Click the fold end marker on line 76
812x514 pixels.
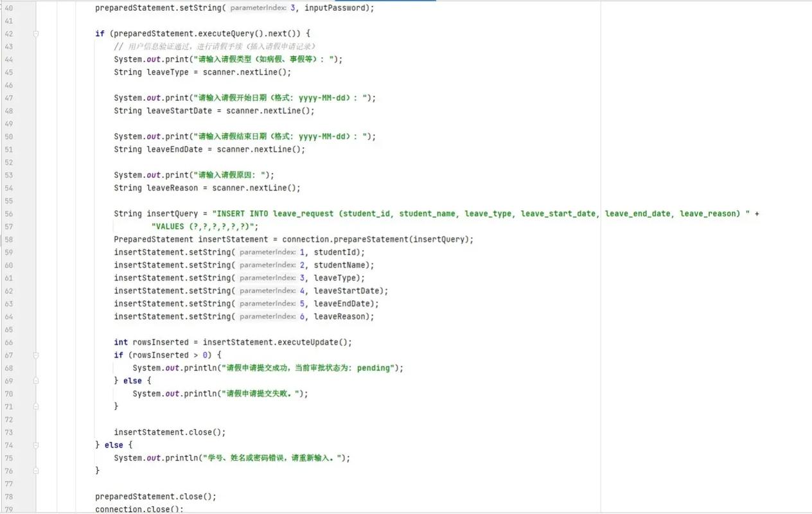(37, 470)
